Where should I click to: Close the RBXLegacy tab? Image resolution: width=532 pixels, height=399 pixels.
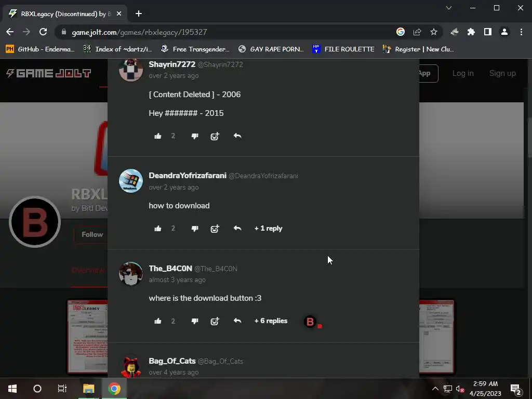coord(119,14)
